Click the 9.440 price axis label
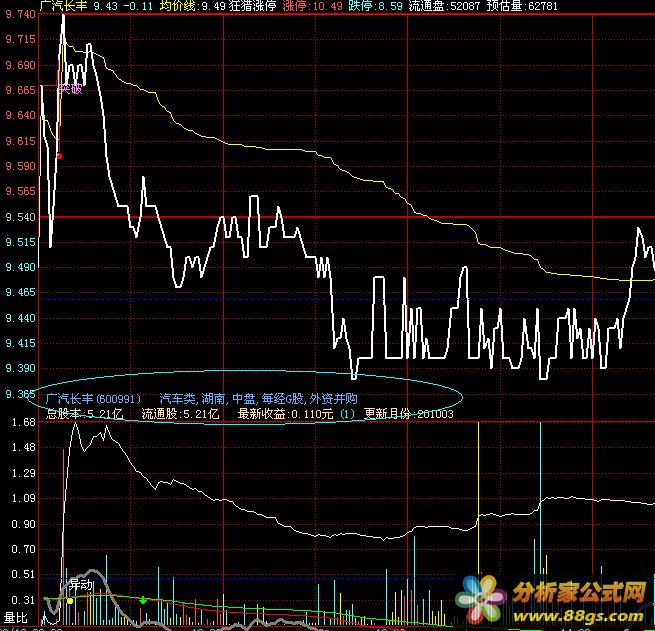655x631 pixels. tap(21, 318)
